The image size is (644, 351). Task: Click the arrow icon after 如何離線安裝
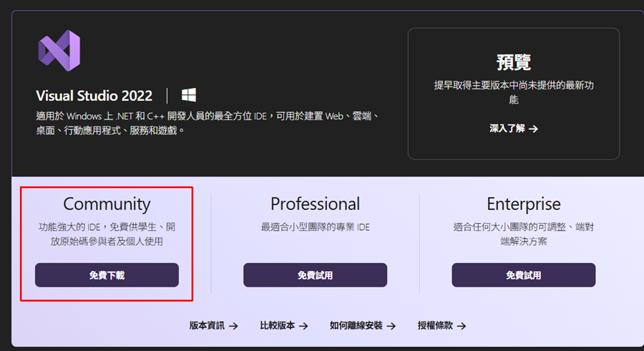(x=391, y=325)
